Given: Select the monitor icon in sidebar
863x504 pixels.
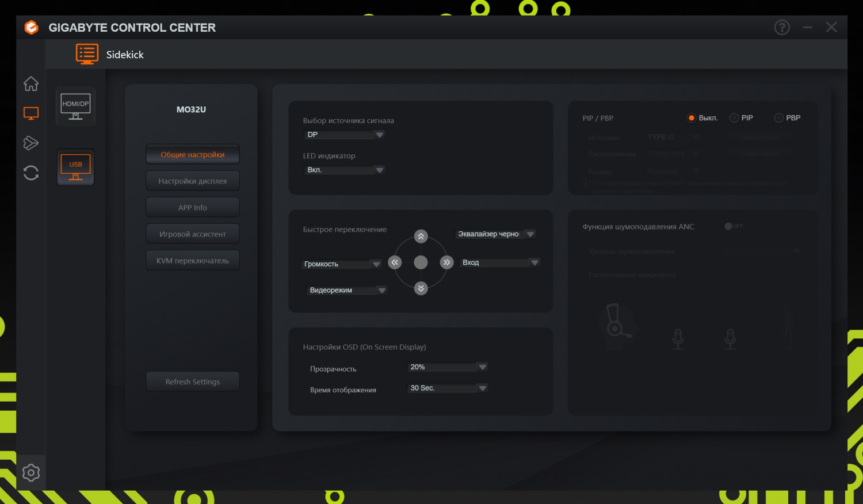Looking at the screenshot, I should tap(31, 113).
